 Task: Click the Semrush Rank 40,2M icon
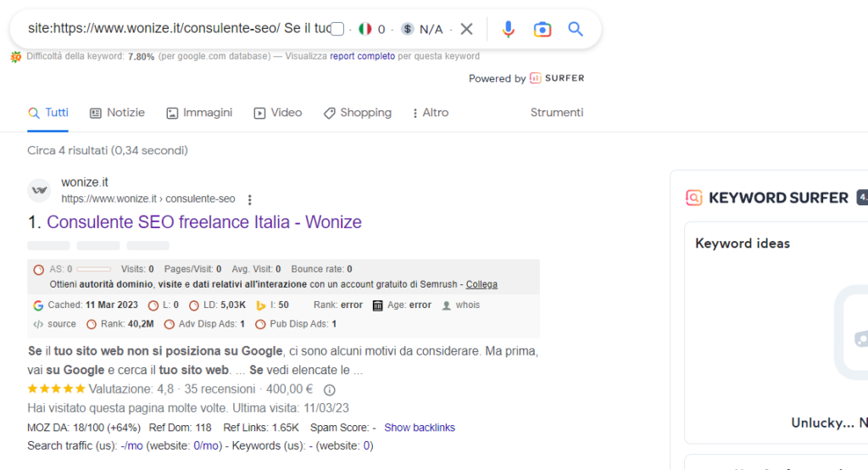(92, 324)
